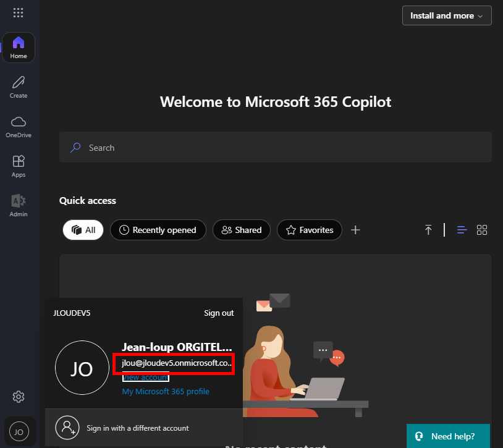This screenshot has width=503, height=448.
Task: Add a new filter with plus icon
Action: coord(355,230)
